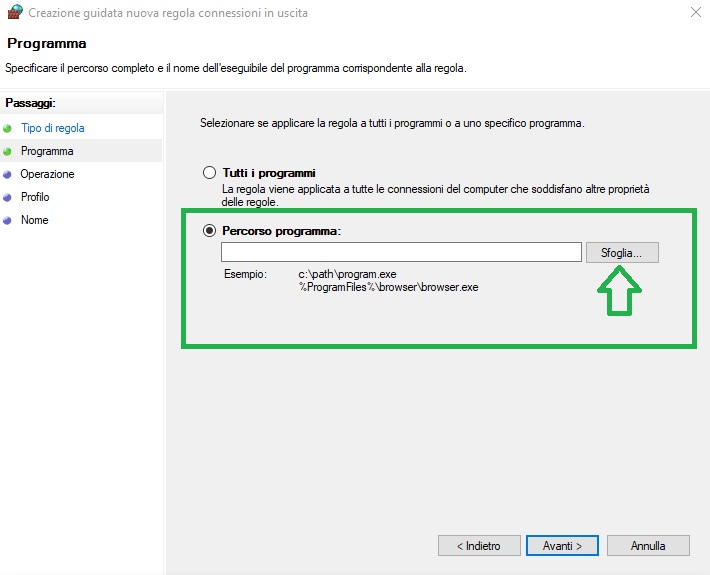Go back with the Indietro button

pyautogui.click(x=479, y=546)
